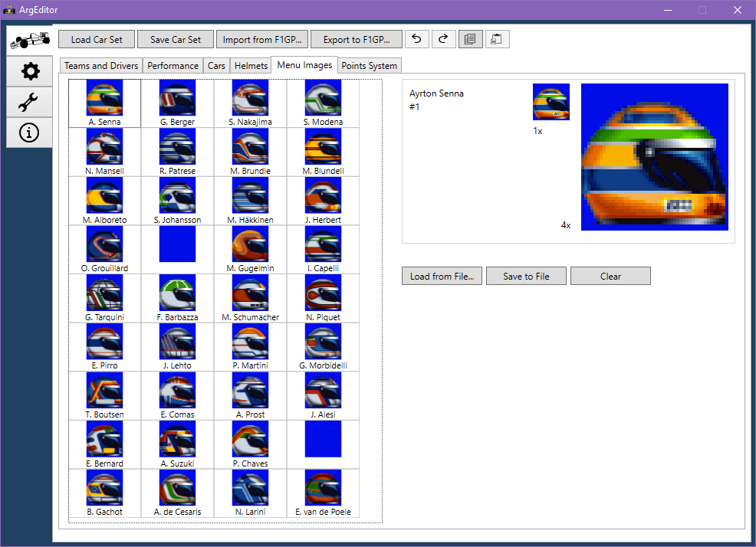Select M. Blundell helmet image
This screenshot has height=547, width=756.
(x=323, y=146)
